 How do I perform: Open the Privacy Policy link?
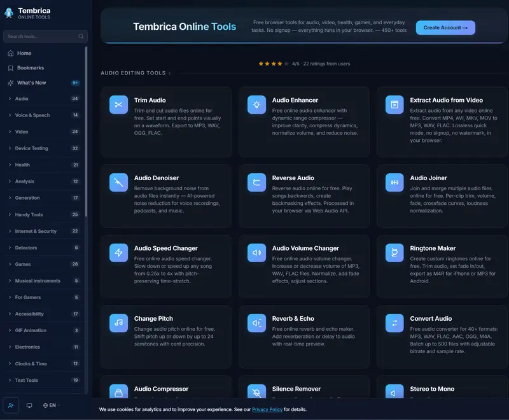[x=267, y=410]
